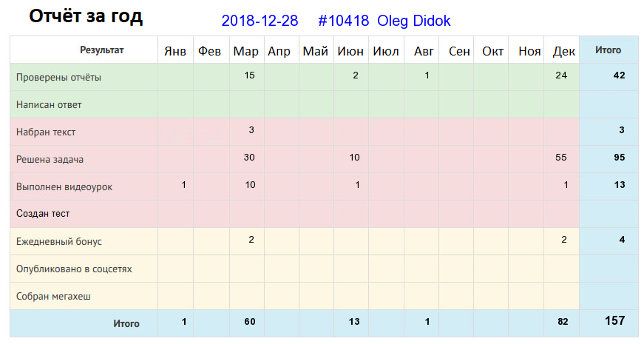Select the Решена задача row label
This screenshot has width=644, height=344.
tap(50, 160)
